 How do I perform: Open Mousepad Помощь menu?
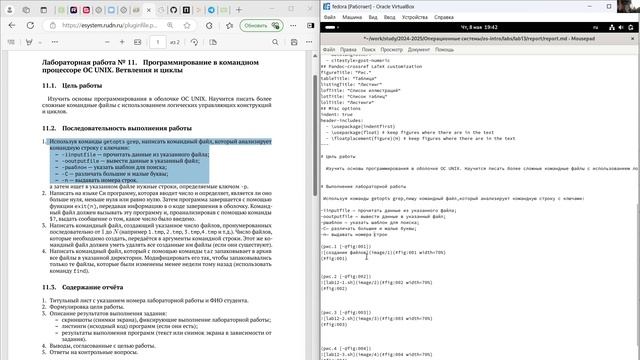click(444, 49)
